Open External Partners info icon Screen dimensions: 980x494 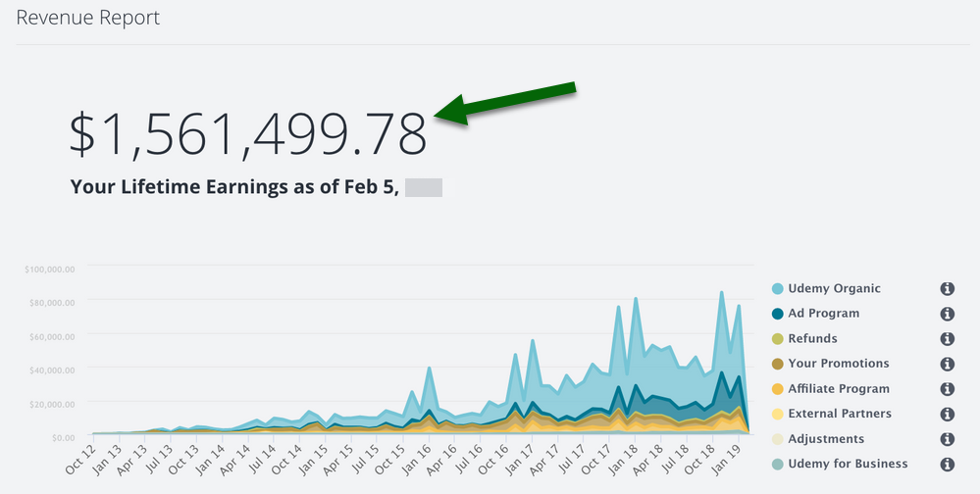[948, 414]
